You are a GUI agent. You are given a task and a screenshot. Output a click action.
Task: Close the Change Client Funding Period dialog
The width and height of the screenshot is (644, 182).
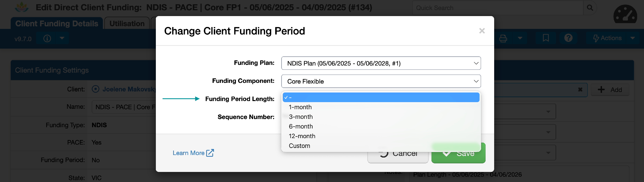pos(482,31)
